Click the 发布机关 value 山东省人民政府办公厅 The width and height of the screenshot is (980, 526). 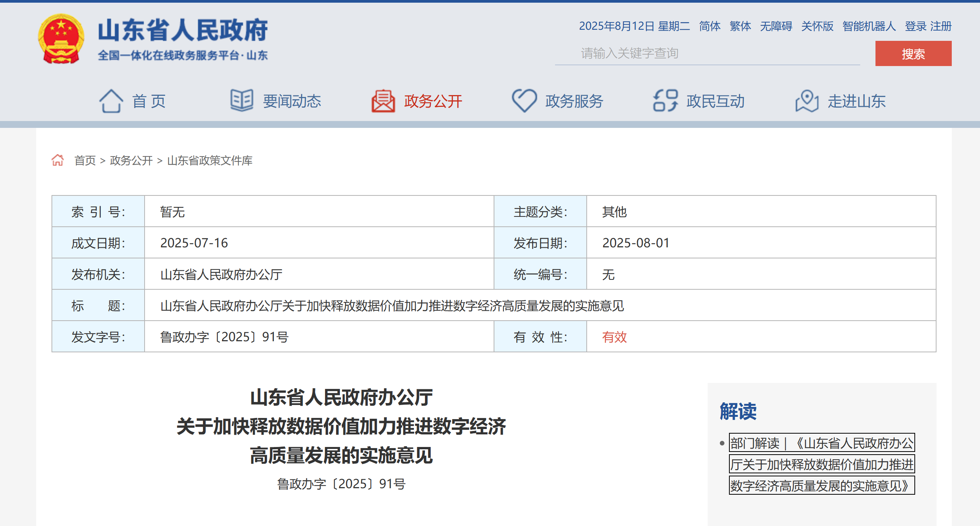click(x=221, y=274)
